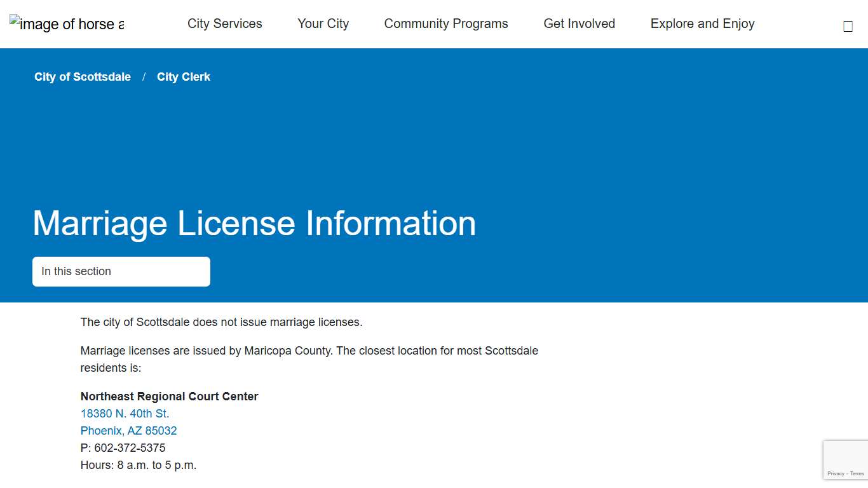Open the Get Involved menu
The width and height of the screenshot is (868, 488).
tap(579, 24)
